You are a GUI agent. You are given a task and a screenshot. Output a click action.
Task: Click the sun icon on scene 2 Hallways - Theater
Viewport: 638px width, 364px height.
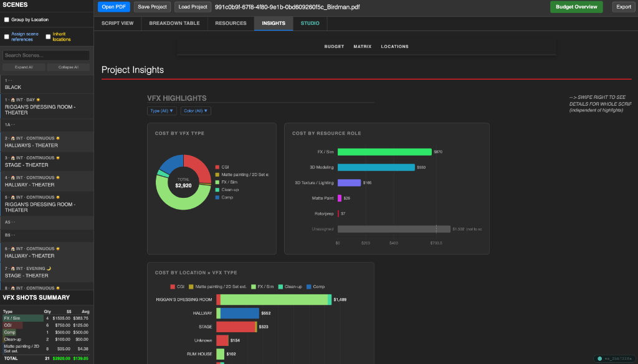click(57, 137)
